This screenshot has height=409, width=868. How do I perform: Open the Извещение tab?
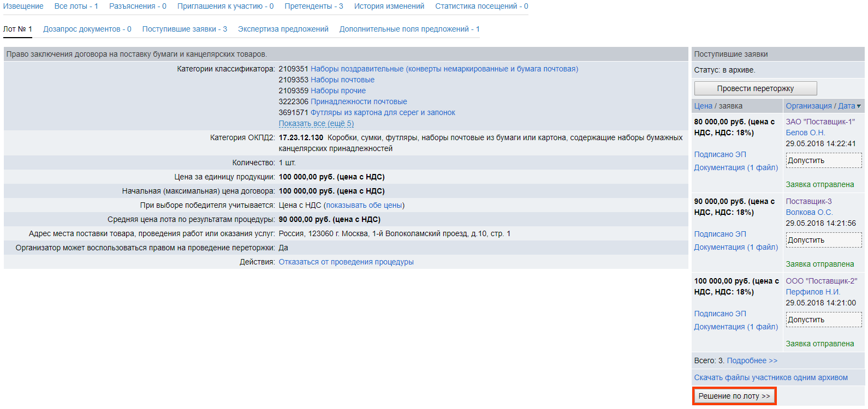pos(23,6)
